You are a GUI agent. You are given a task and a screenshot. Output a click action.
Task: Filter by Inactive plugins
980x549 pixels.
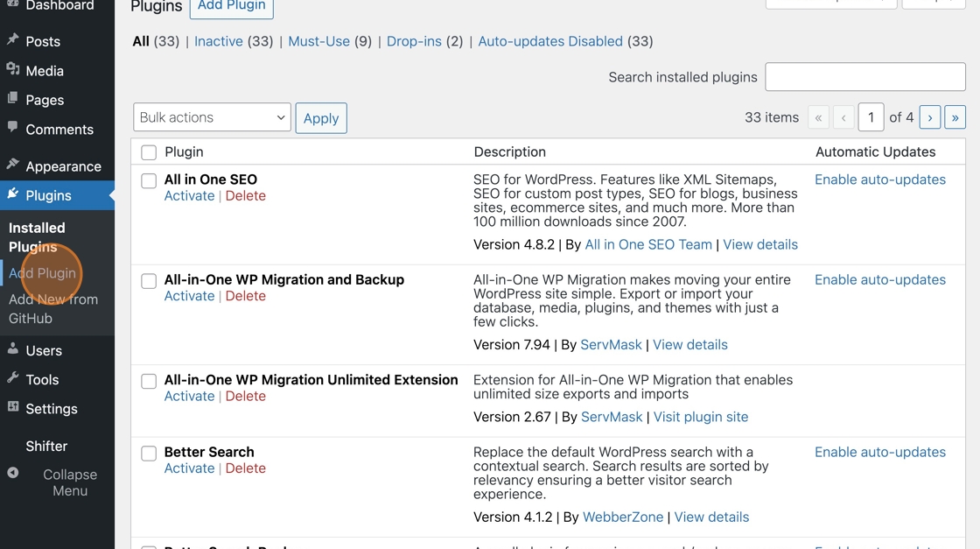pos(218,41)
